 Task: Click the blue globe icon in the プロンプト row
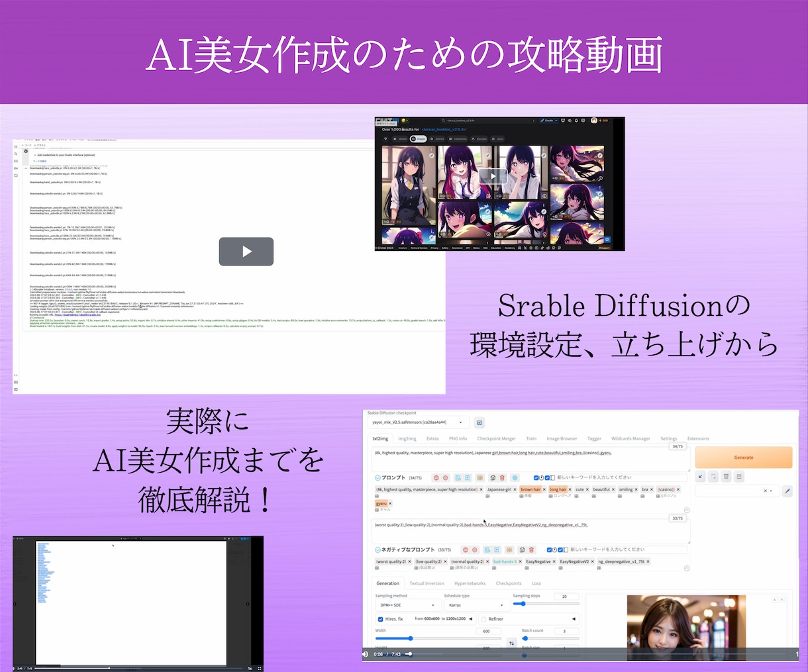tap(515, 477)
